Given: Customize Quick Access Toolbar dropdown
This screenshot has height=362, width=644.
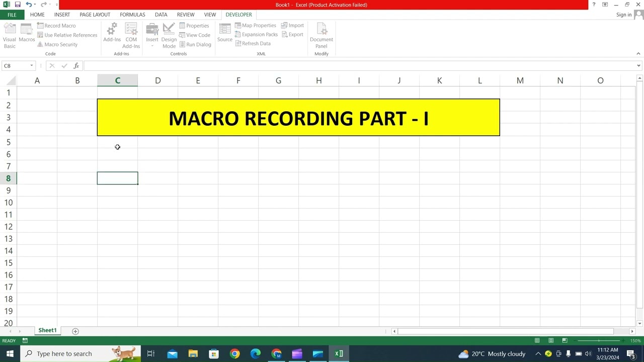Looking at the screenshot, I should [56, 5].
